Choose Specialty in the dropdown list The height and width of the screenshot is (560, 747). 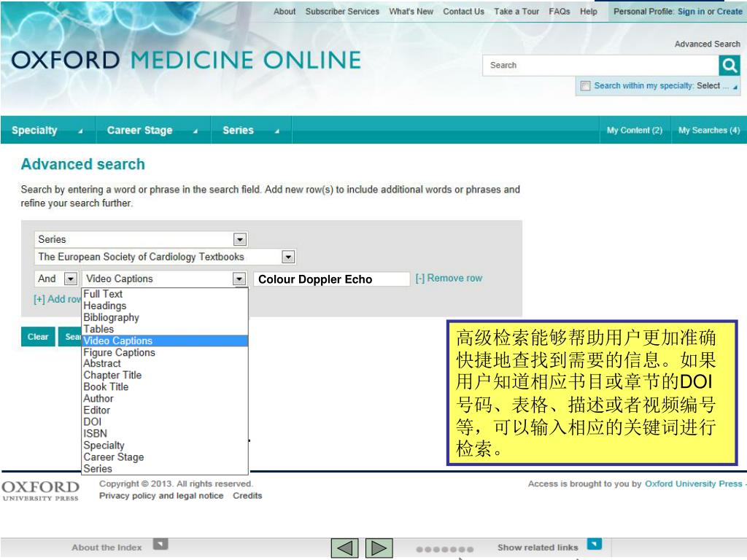pos(165,446)
